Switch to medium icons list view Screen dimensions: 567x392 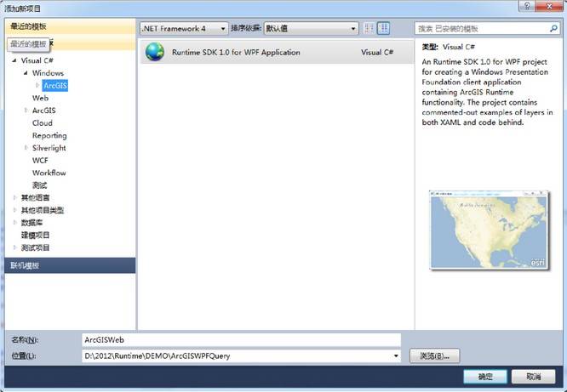(383, 28)
